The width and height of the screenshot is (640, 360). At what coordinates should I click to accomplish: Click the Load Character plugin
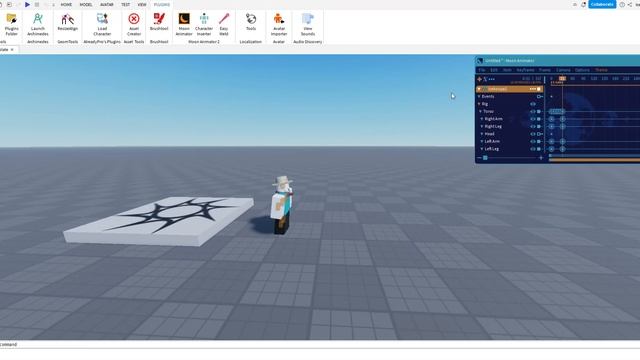pos(102,24)
